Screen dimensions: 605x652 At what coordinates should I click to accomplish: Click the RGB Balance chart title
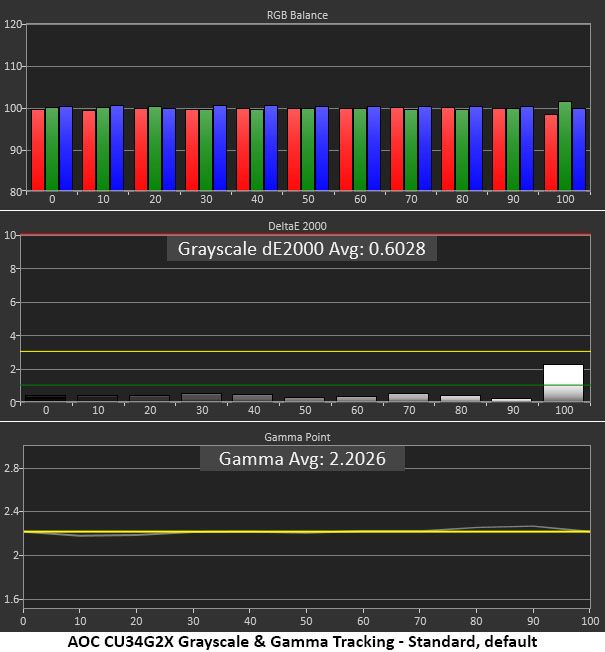pos(297,15)
